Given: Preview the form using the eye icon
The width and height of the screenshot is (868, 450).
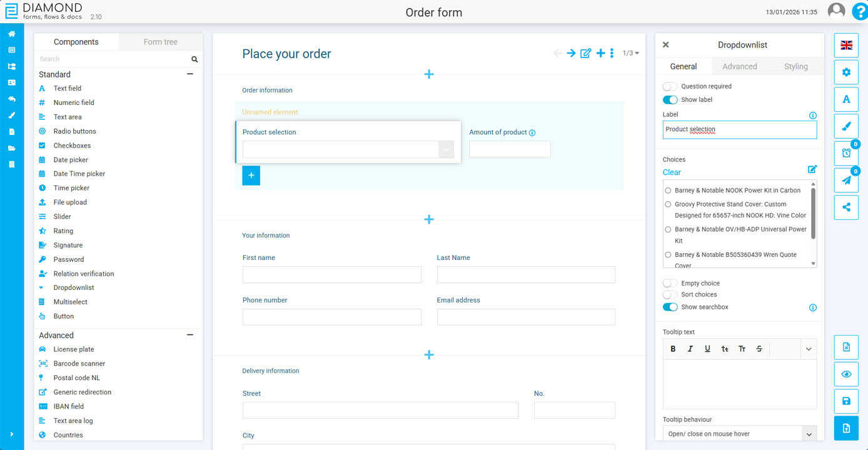Looking at the screenshot, I should (x=846, y=374).
